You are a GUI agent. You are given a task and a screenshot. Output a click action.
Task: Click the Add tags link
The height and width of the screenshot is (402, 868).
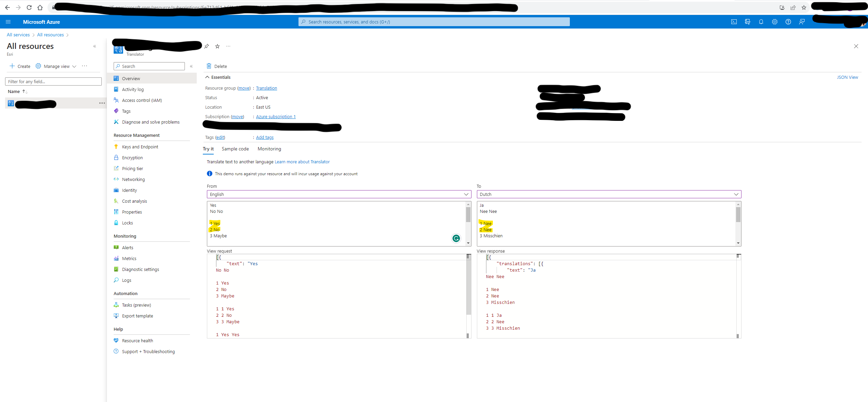(265, 137)
